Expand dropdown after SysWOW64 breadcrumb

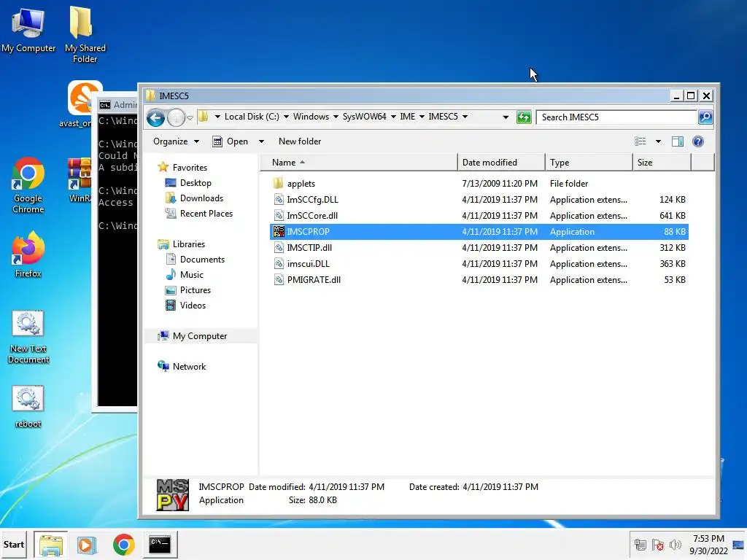click(x=393, y=117)
